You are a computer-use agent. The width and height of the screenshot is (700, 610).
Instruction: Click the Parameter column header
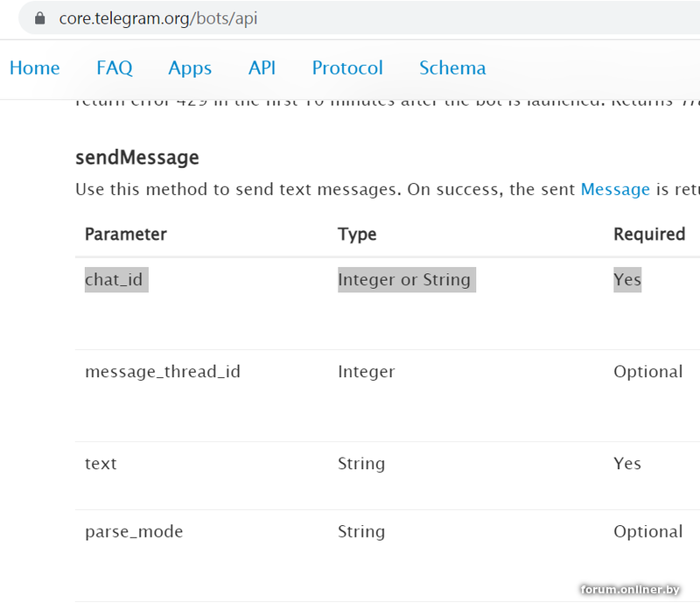tap(126, 235)
